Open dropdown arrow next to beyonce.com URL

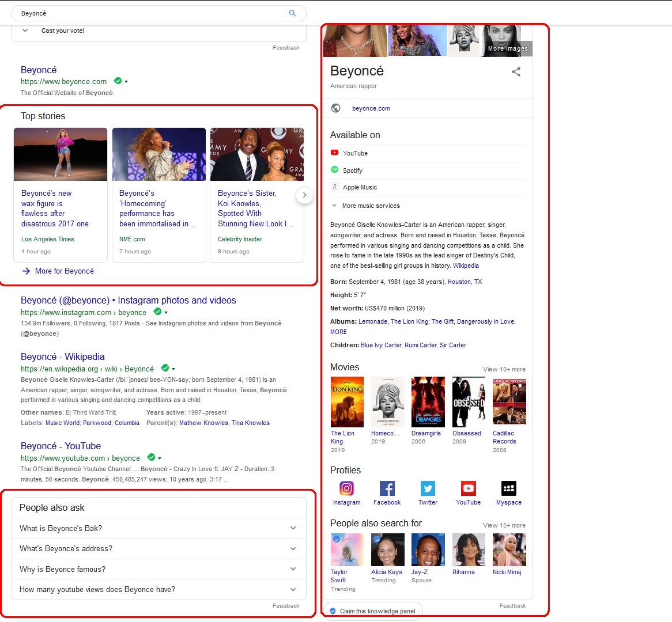pos(126,82)
